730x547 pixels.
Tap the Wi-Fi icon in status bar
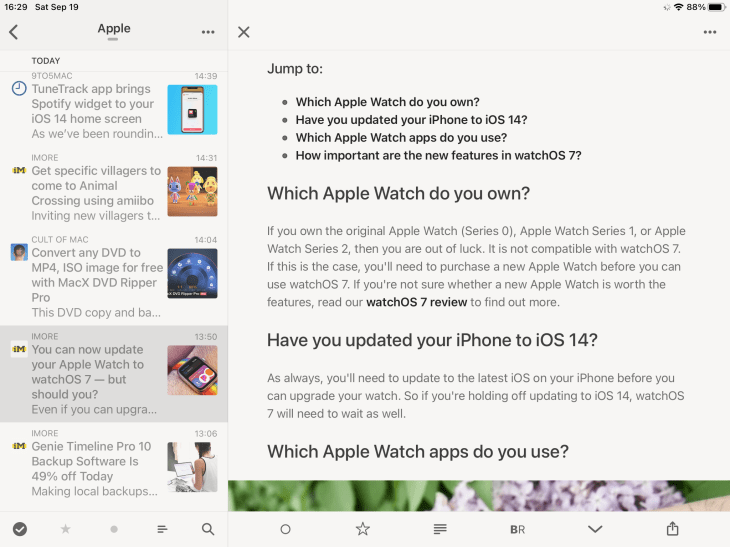point(678,7)
